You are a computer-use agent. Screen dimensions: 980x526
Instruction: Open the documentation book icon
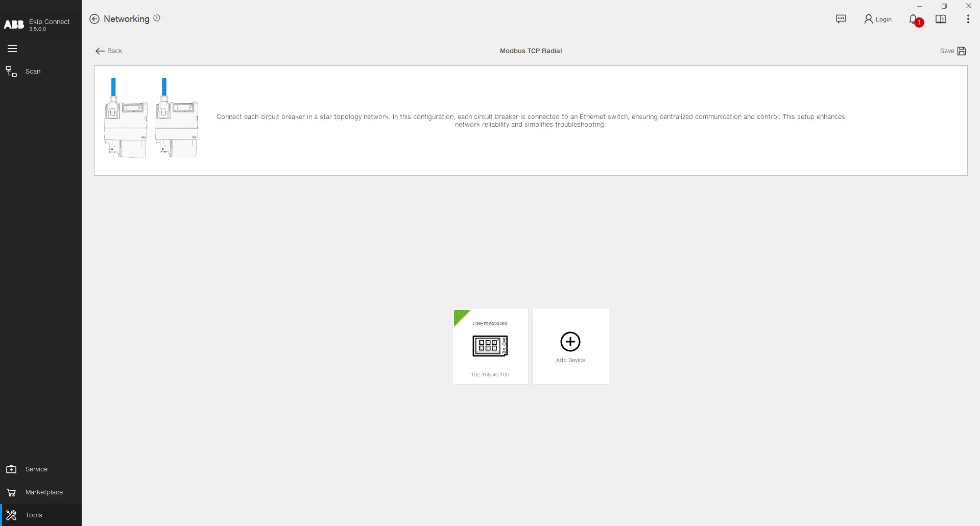pos(941,19)
